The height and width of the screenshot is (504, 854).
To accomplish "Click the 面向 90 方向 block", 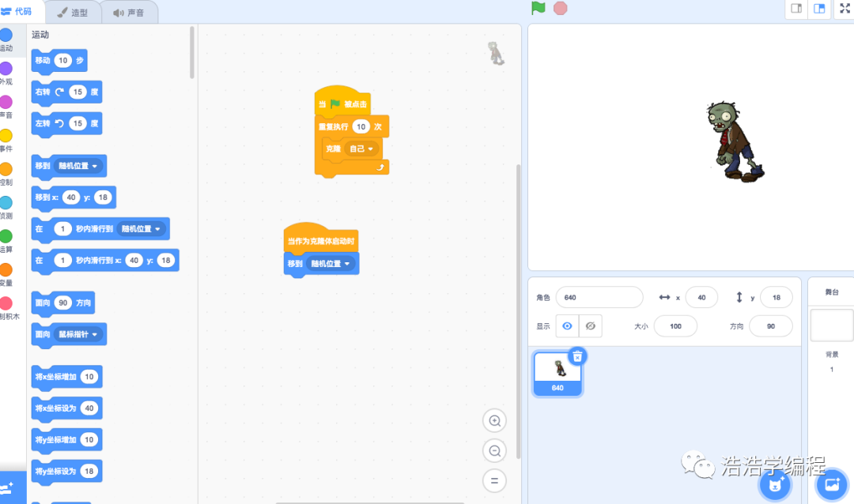I will click(x=63, y=303).
